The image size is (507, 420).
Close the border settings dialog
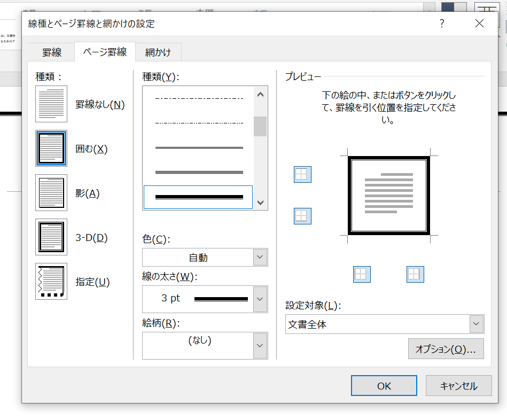[x=480, y=24]
